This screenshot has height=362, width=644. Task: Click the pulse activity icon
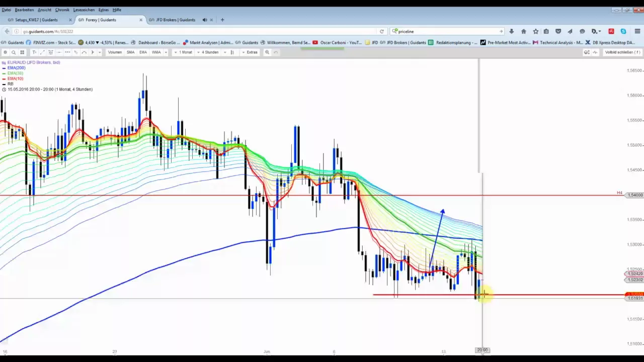tap(595, 52)
